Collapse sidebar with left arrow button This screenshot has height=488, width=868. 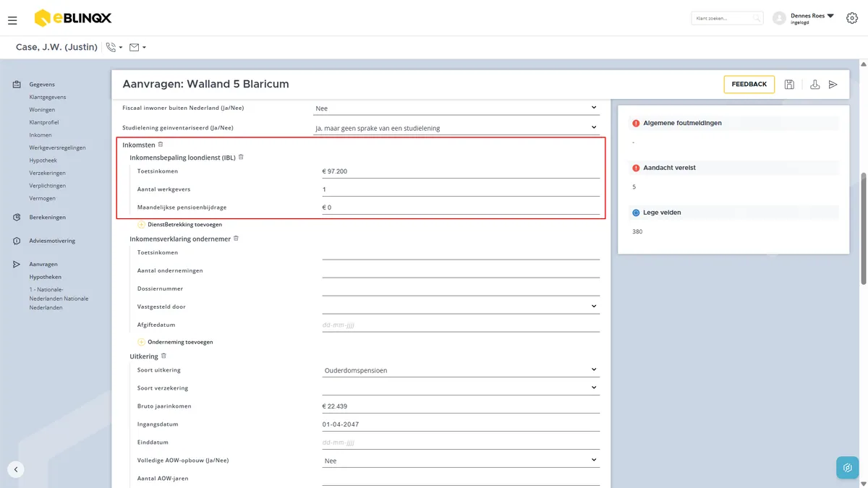tap(16, 468)
